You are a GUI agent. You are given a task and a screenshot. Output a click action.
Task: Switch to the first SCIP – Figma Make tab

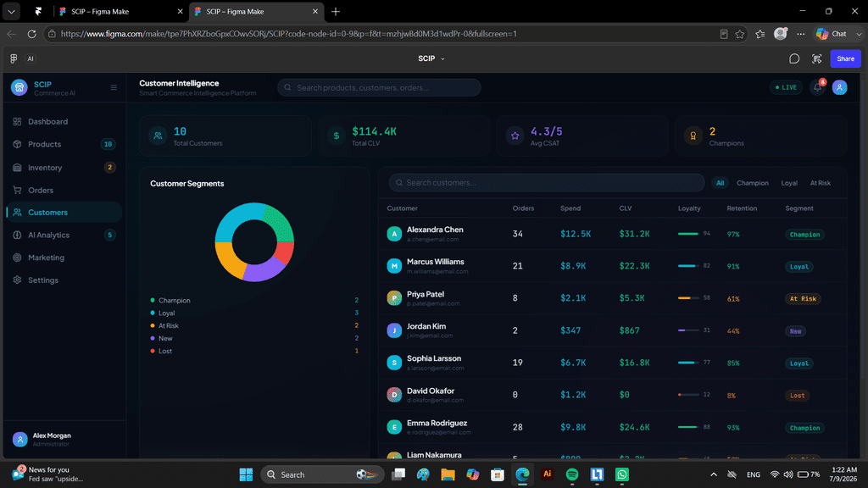[x=120, y=11]
